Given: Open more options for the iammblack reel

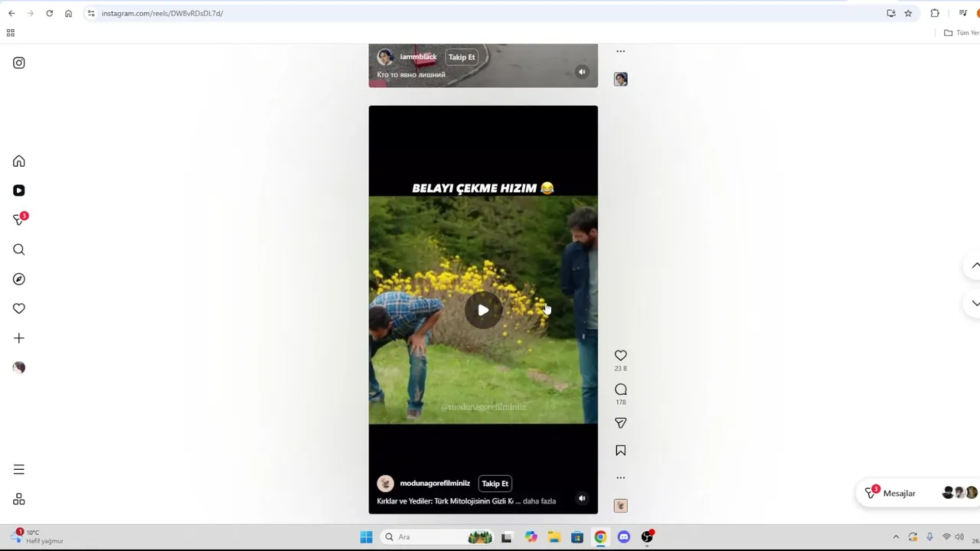Looking at the screenshot, I should [x=621, y=51].
